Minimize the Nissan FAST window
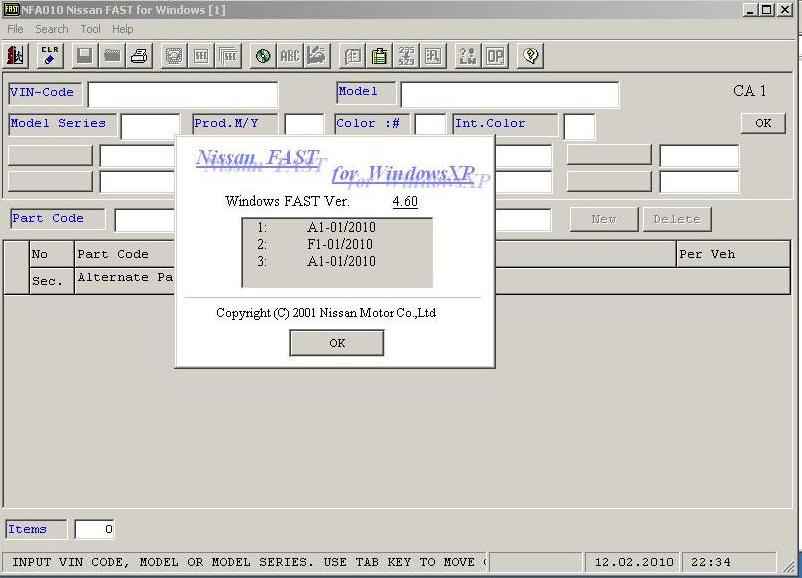This screenshot has height=578, width=802. [x=750, y=10]
